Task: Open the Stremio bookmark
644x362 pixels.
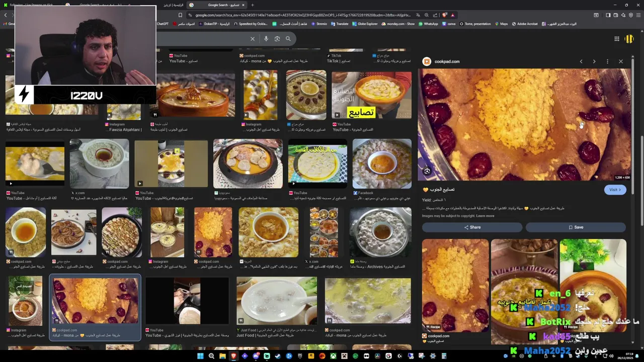Action: click(318, 24)
